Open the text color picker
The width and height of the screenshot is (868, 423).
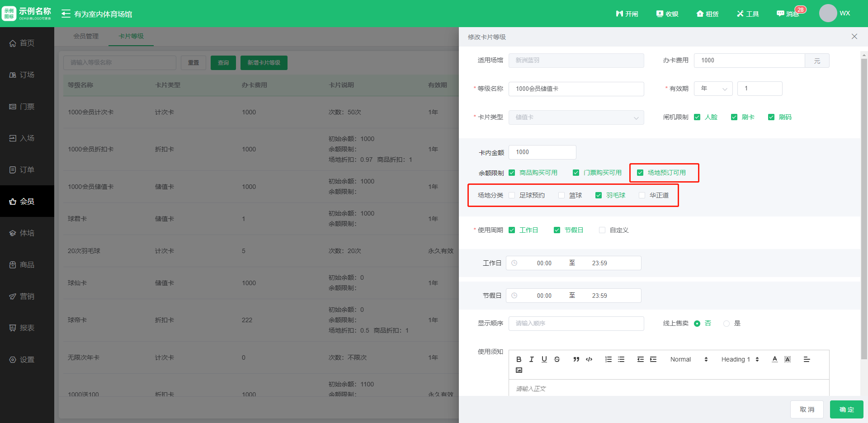pos(775,359)
